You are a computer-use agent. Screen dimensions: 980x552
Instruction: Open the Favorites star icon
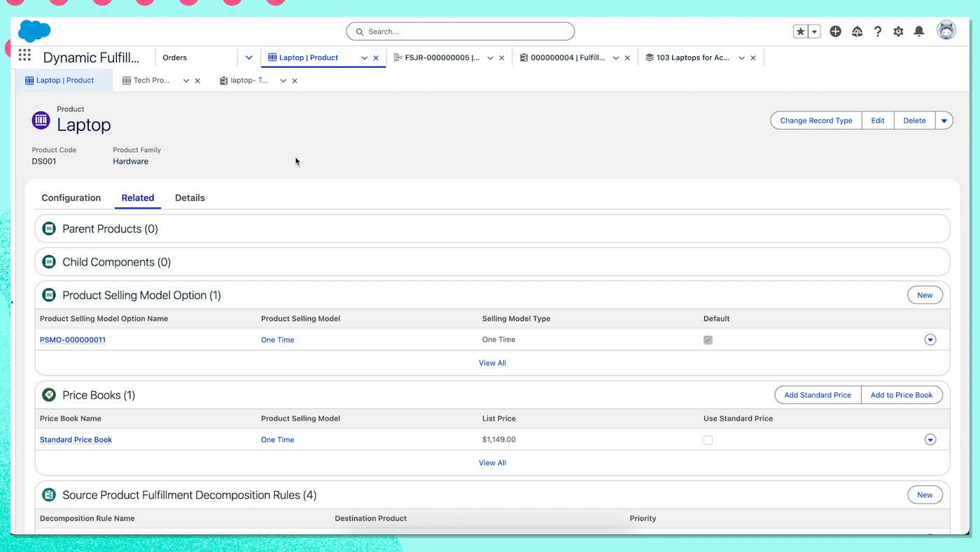click(x=800, y=32)
